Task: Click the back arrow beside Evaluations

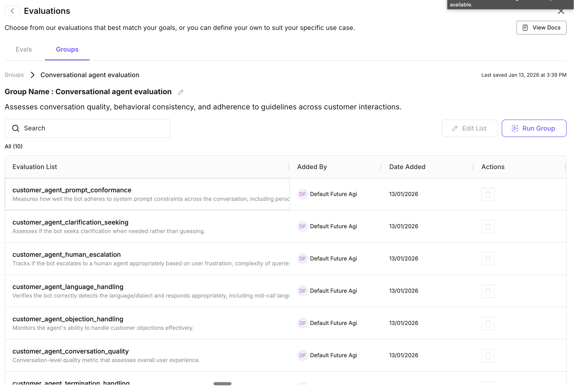Action: 12,11
